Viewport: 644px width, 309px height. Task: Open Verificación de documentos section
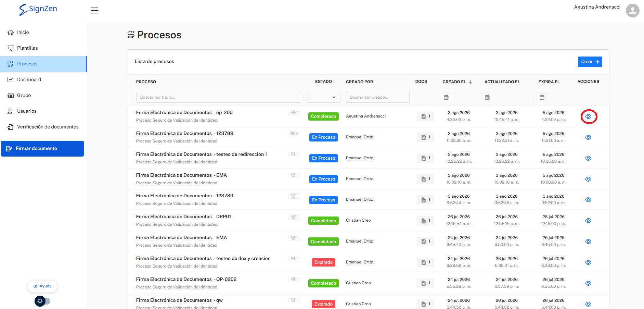[x=43, y=127]
